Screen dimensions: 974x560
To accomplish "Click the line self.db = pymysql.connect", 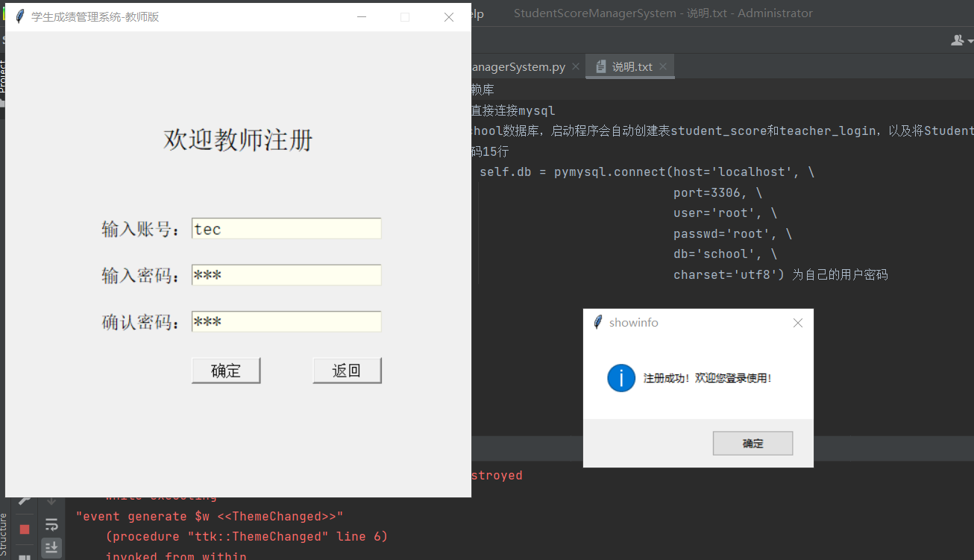I will click(x=647, y=172).
